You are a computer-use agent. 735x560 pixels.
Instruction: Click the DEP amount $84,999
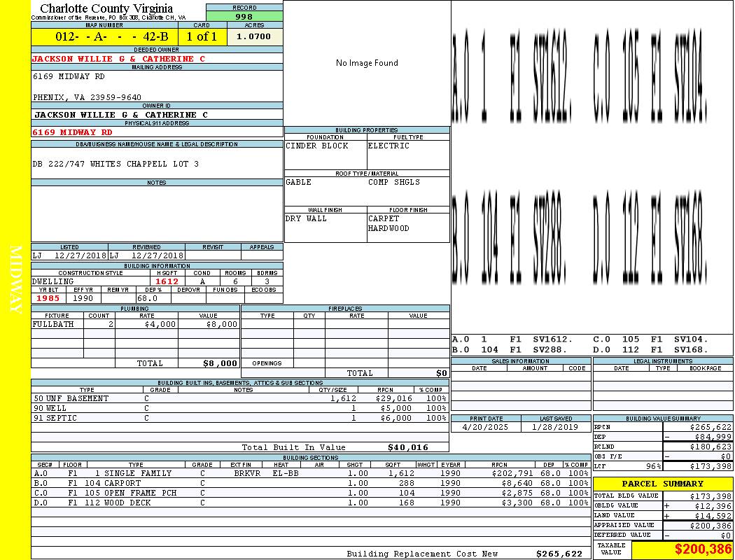tap(713, 437)
